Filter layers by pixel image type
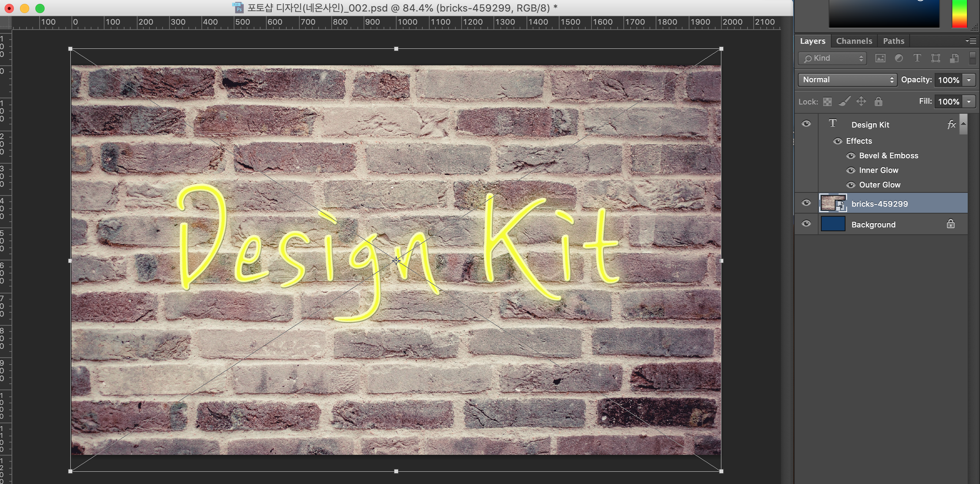Image resolution: width=980 pixels, height=484 pixels. 880,58
